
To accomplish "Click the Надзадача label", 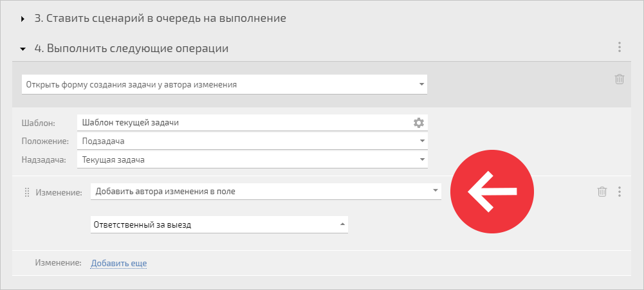I will 44,159.
